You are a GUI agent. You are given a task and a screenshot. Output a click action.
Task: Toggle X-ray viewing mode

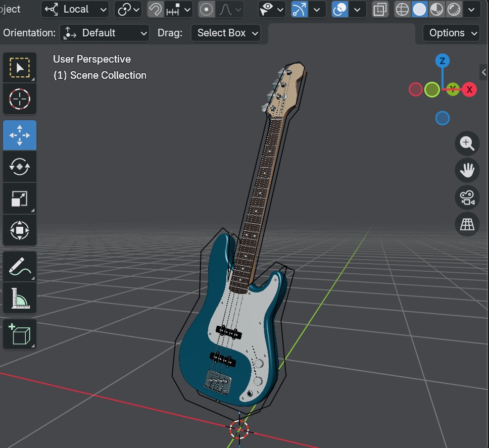coord(380,9)
